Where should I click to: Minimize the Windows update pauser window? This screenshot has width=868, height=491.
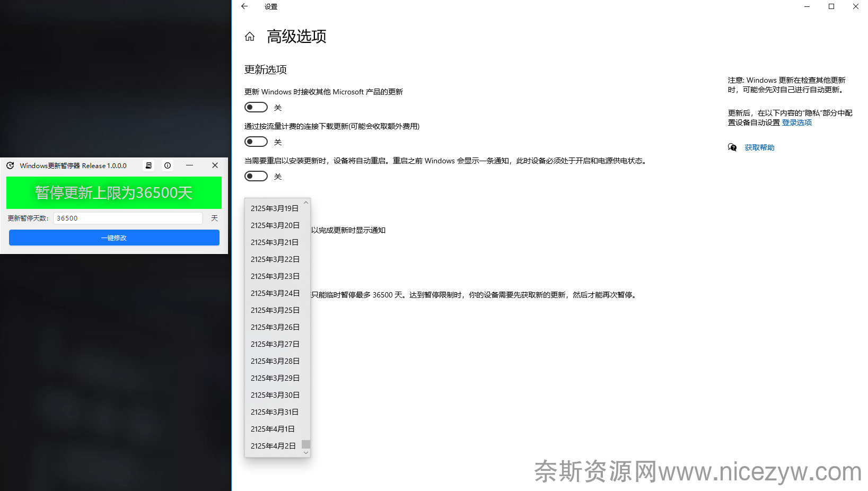coord(189,165)
